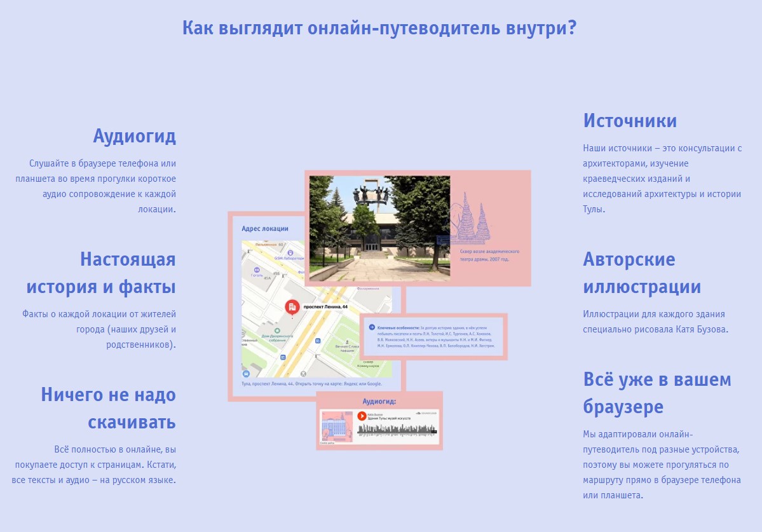
Task: Select the Гоголь marker on the map
Action: click(x=257, y=269)
